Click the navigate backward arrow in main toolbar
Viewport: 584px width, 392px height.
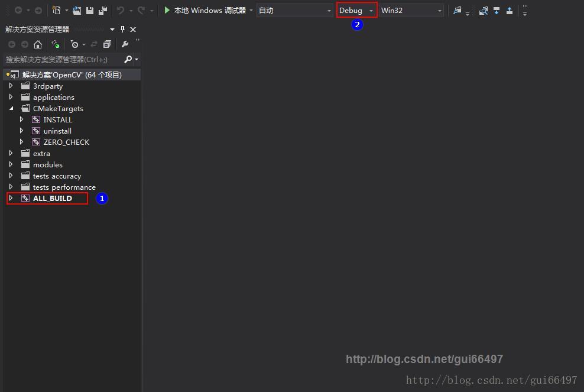(x=18, y=11)
